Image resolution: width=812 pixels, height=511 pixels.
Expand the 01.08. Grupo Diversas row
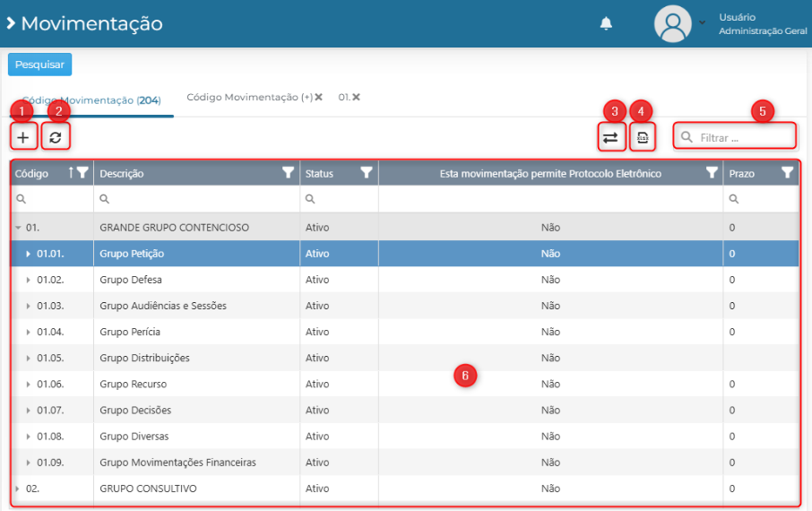coord(29,437)
